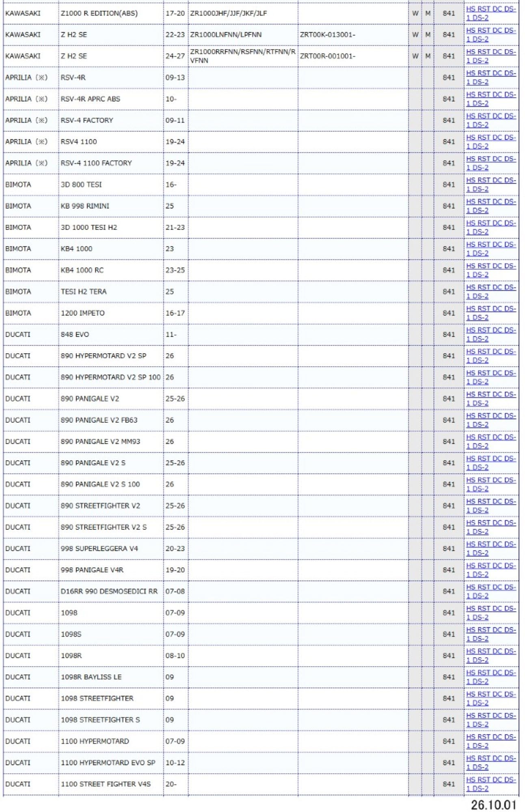Click the 26.10.01 date stamp
The height and width of the screenshot is (812, 525).
point(493,805)
